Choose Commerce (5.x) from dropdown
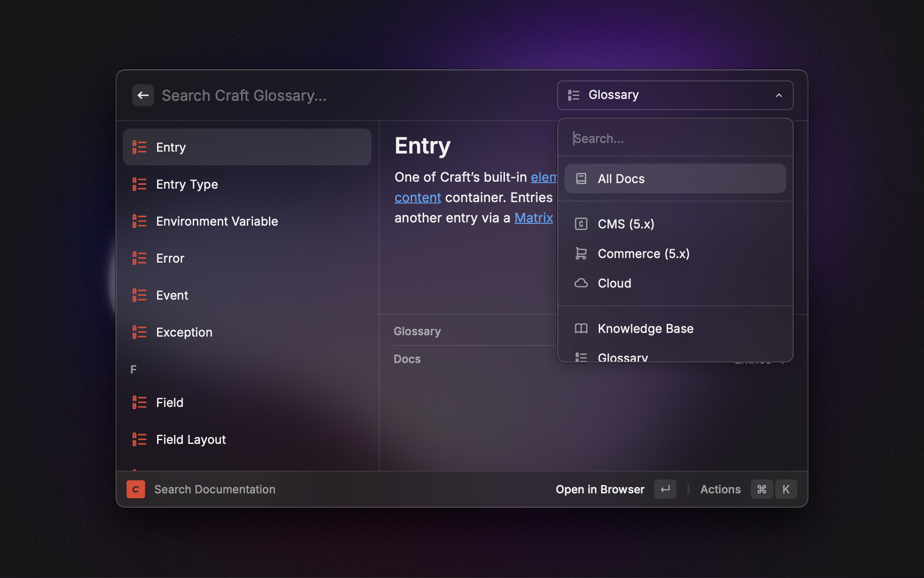Screen dimensions: 924x578 click(643, 253)
